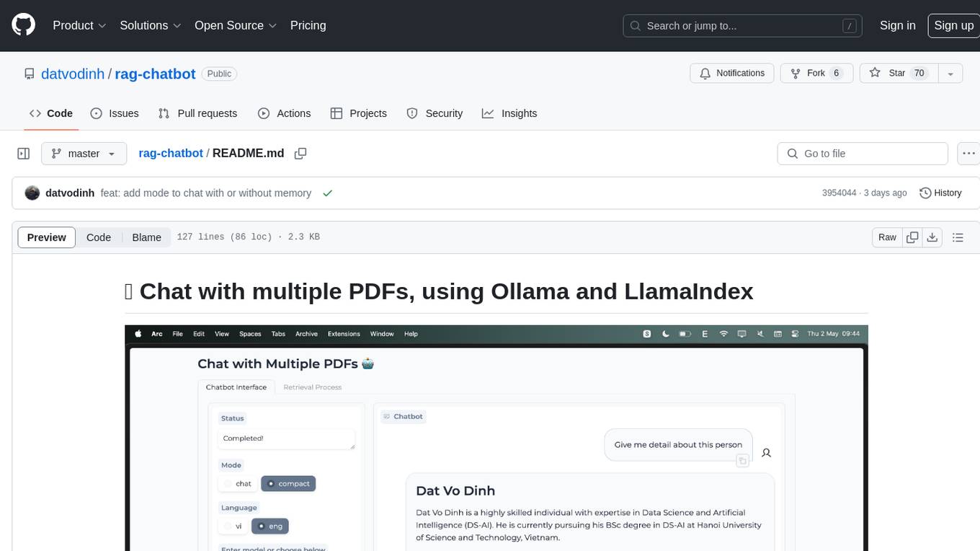This screenshot has width=980, height=551.
Task: Switch to the Insights tab
Action: [509, 113]
